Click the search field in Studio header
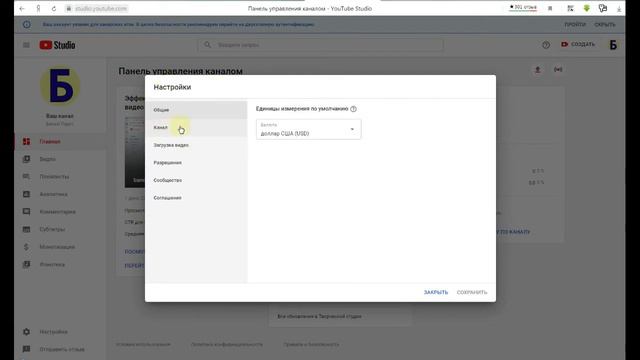The width and height of the screenshot is (640, 360). (321, 45)
